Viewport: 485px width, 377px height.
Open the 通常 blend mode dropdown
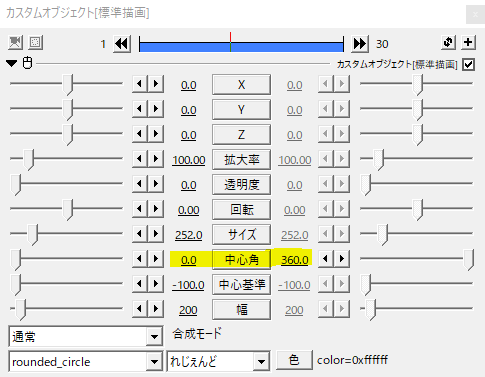[154, 337]
